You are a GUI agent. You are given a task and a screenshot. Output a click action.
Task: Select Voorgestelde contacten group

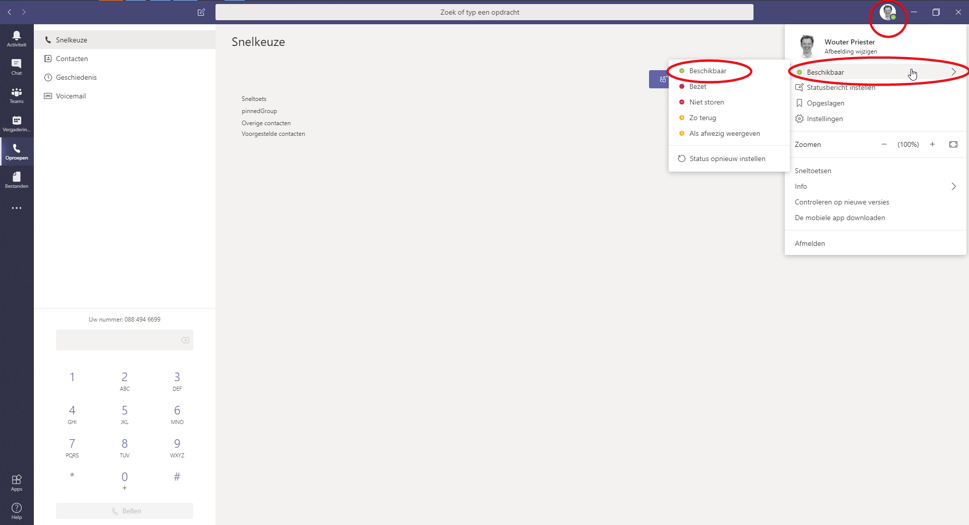pos(273,133)
